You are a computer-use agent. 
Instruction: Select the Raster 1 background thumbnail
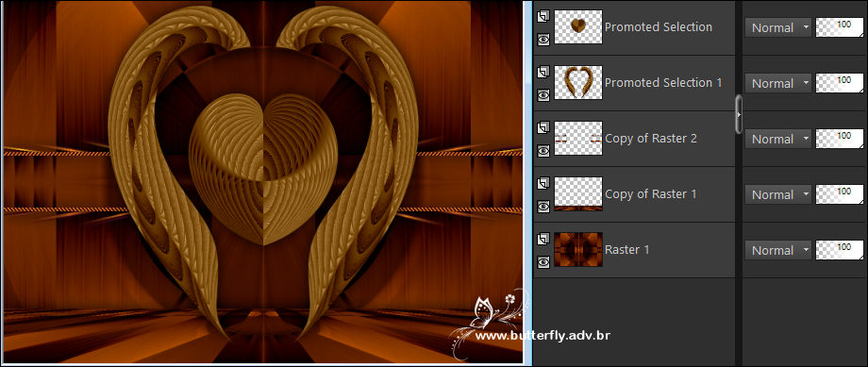tap(578, 250)
